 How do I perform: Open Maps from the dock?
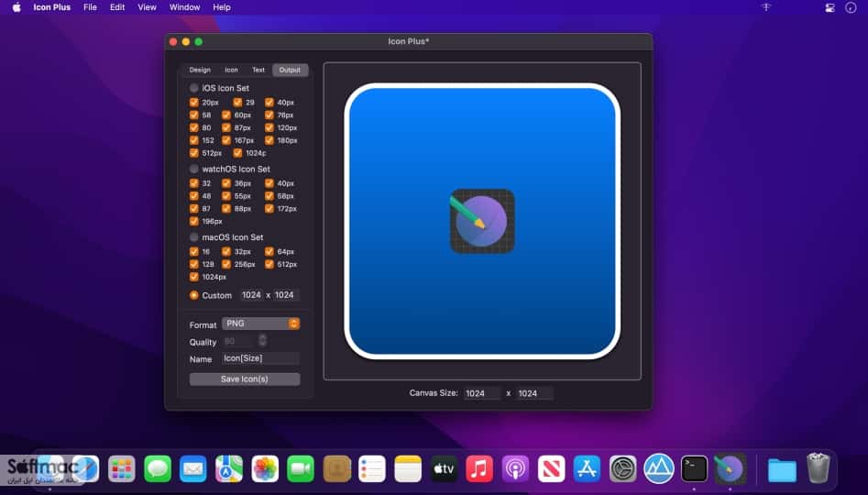pos(229,469)
